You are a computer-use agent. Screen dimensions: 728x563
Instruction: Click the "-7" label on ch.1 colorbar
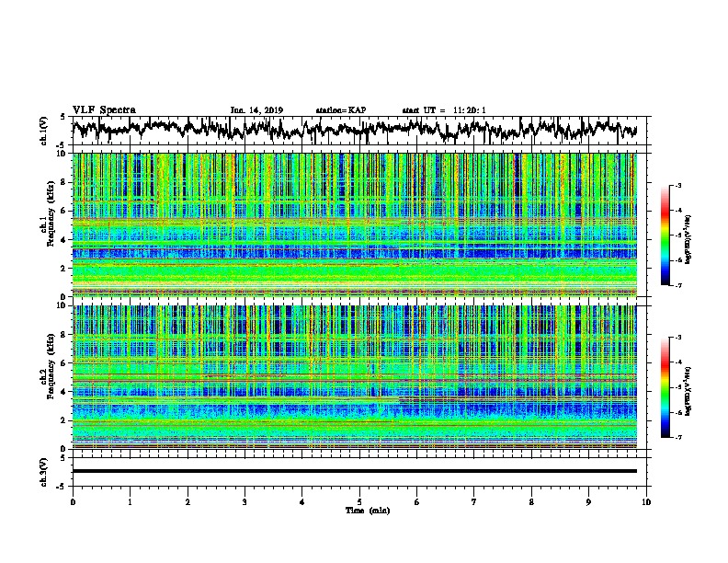pos(678,285)
